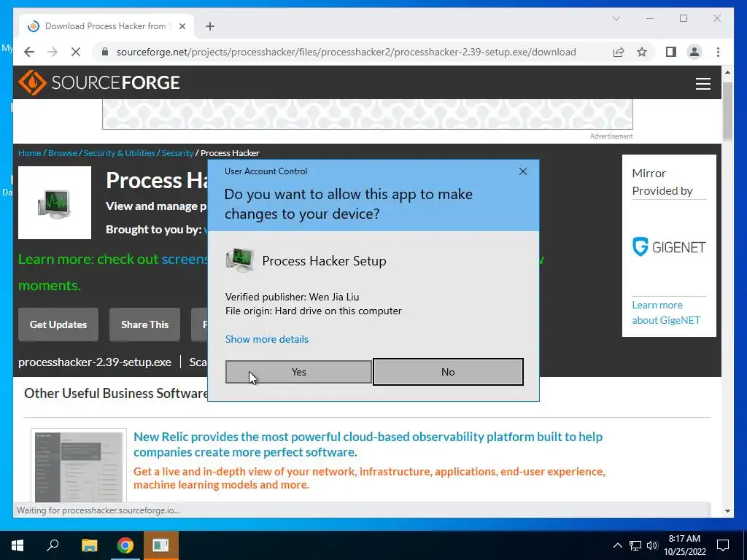The image size is (747, 560).
Task: Open Browse breadcrumb link
Action: click(x=63, y=153)
